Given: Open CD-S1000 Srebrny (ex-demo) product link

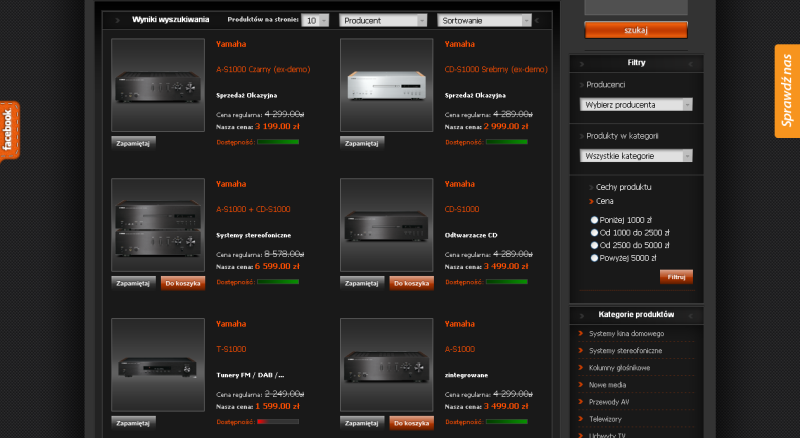Looking at the screenshot, I should (x=496, y=69).
